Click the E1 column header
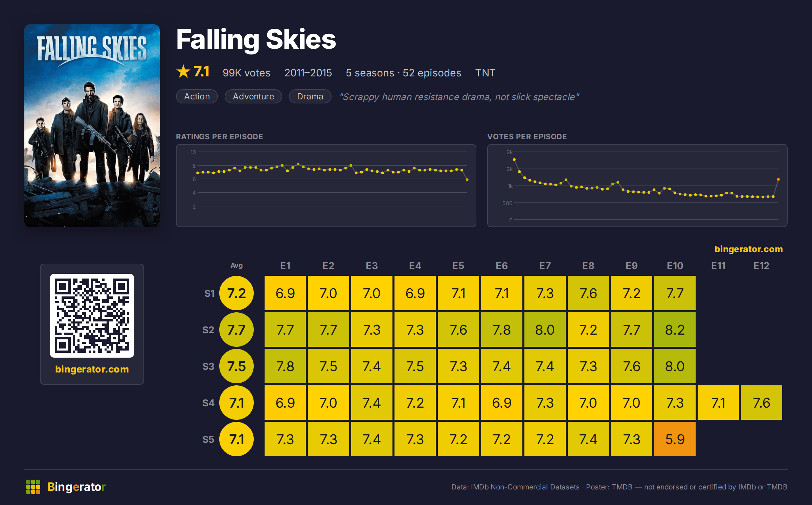Viewport: 812px width, 505px height. [285, 266]
